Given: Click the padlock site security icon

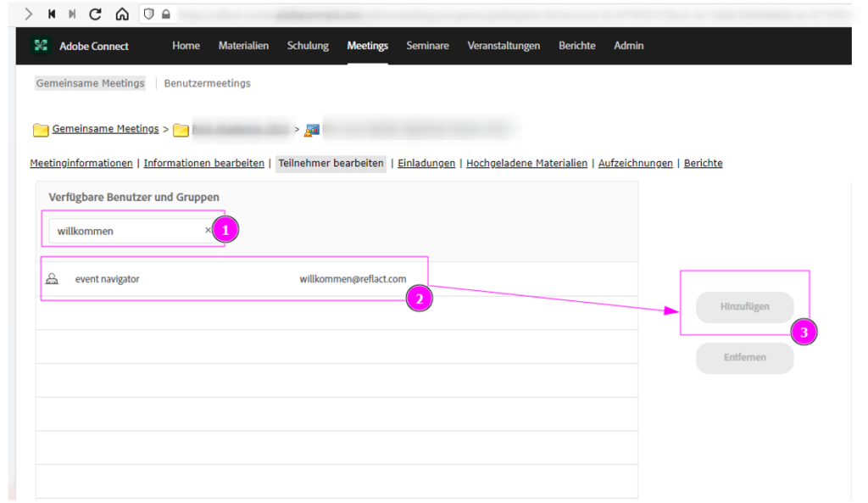Looking at the screenshot, I should click(x=165, y=14).
